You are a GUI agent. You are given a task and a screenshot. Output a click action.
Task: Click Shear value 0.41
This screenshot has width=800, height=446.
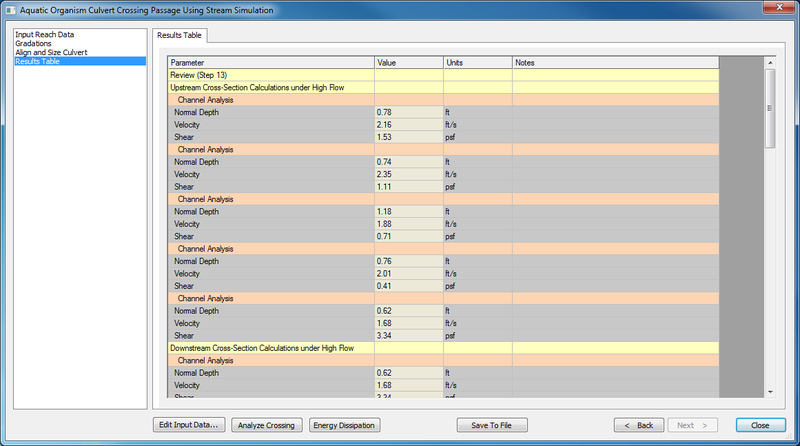[409, 286]
